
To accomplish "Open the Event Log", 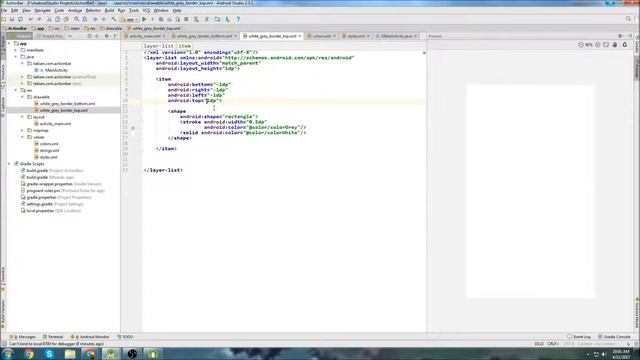I will [x=579, y=337].
